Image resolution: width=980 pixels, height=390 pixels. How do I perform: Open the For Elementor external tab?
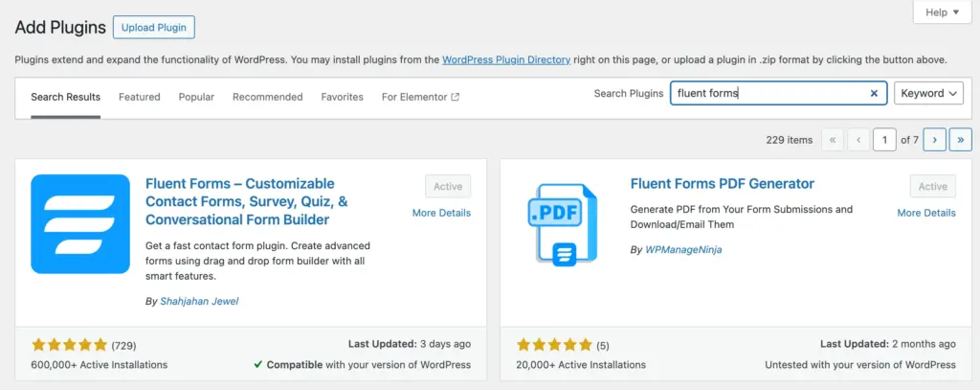[421, 97]
